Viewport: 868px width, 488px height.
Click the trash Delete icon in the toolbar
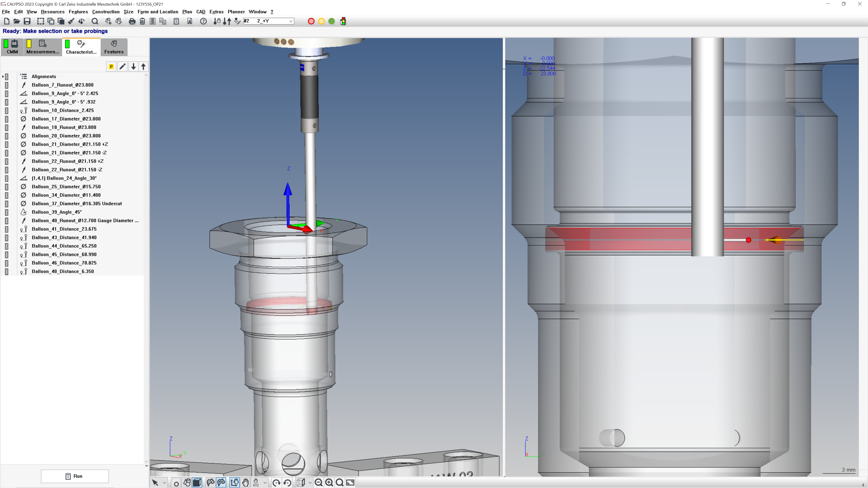142,21
